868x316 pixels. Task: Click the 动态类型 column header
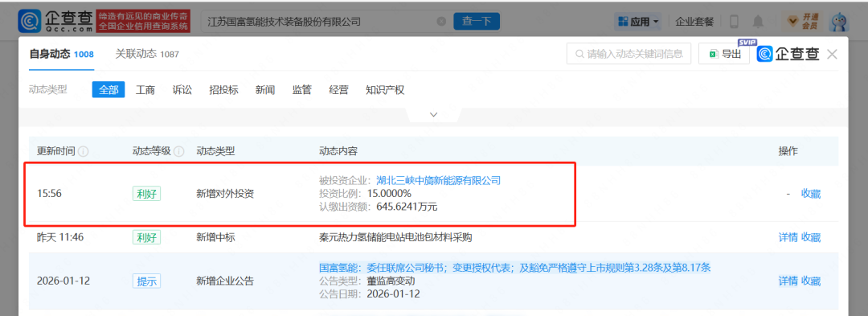click(216, 151)
